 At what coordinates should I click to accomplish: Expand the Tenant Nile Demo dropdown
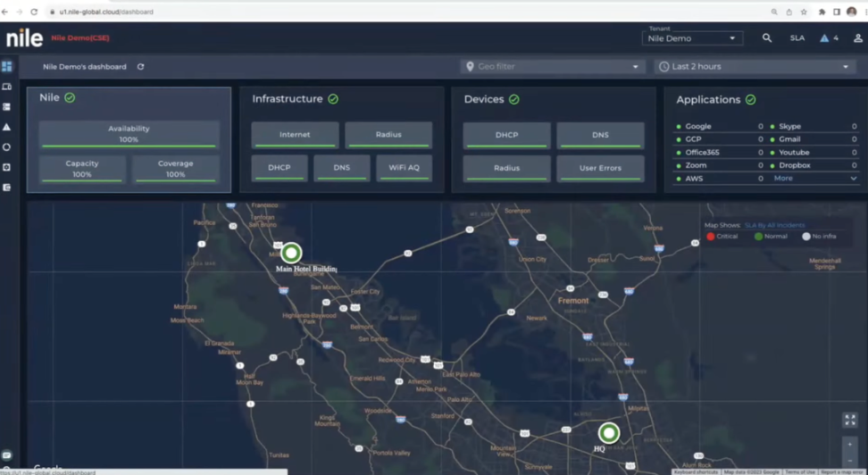coord(692,38)
